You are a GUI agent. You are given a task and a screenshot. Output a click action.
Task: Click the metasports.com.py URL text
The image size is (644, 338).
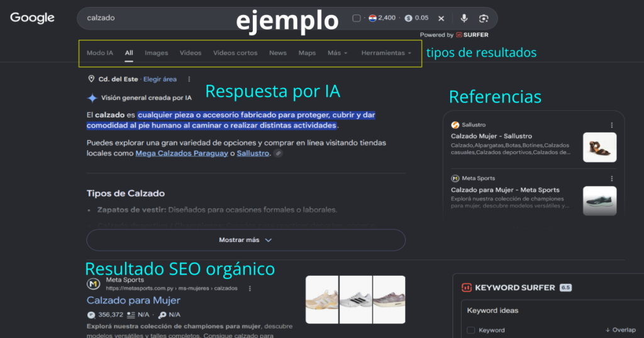[171, 288]
